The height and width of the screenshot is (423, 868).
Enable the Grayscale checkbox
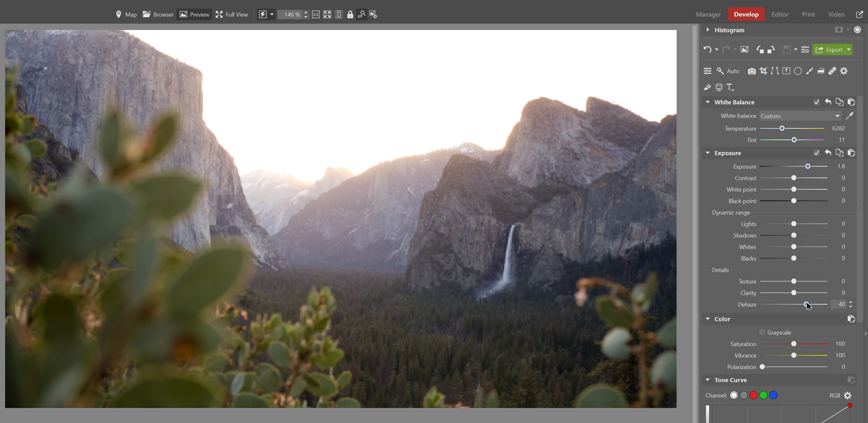[x=762, y=332]
